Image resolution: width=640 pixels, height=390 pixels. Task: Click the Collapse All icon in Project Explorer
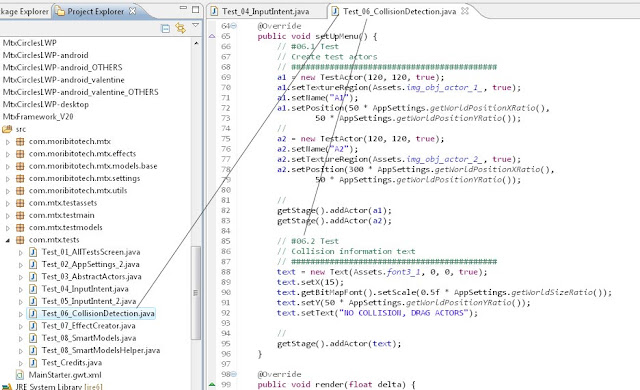click(166, 28)
